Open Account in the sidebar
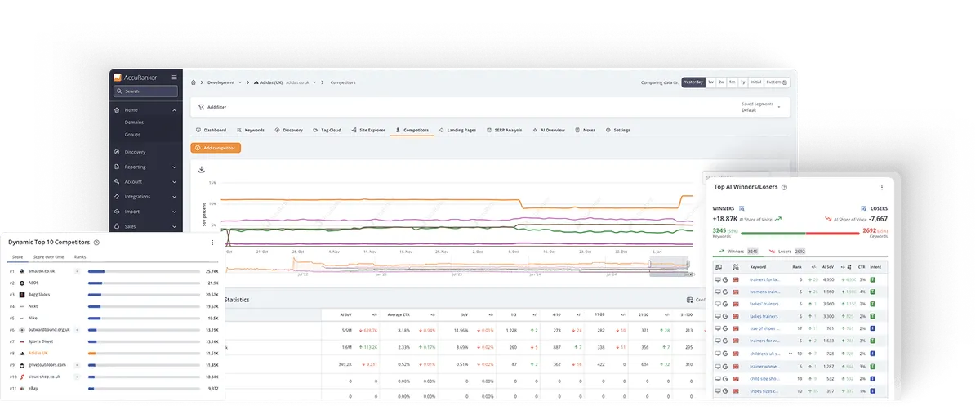The image size is (980, 410). (x=133, y=181)
